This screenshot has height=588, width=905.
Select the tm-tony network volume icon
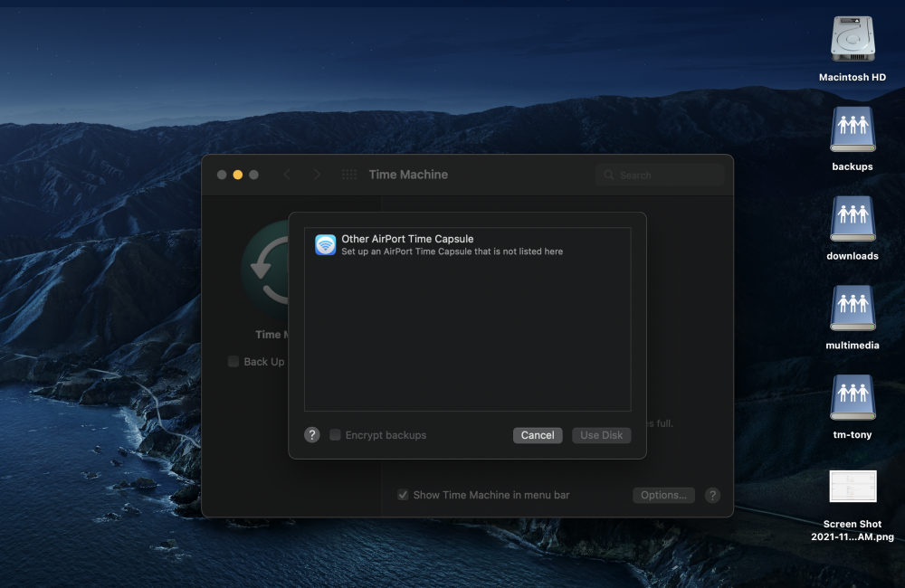click(853, 397)
